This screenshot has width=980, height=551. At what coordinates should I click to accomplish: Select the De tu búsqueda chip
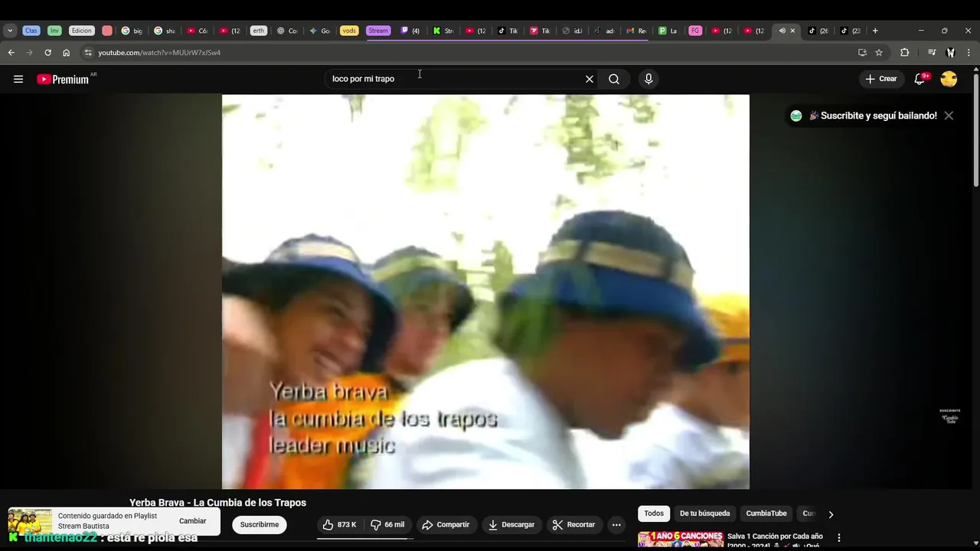click(705, 514)
